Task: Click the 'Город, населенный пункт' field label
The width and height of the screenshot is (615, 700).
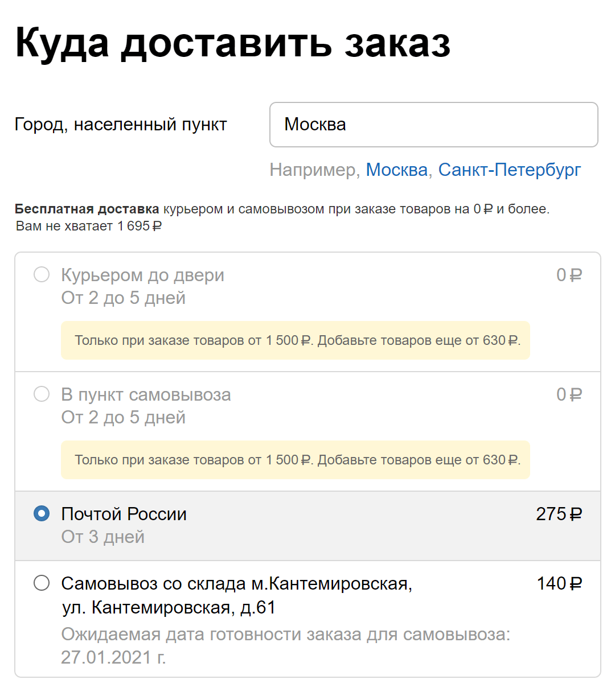Action: click(121, 125)
